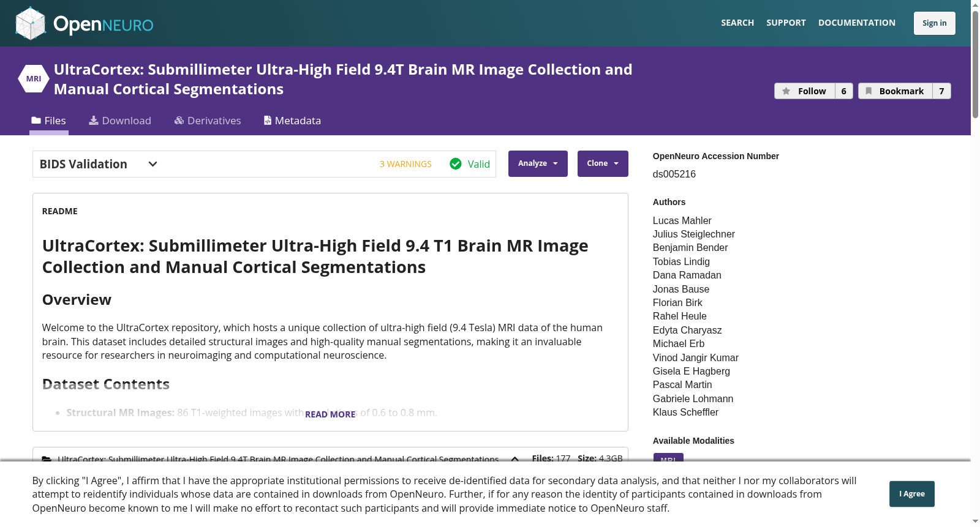
Task: Click the Bookmark button
Action: point(895,91)
